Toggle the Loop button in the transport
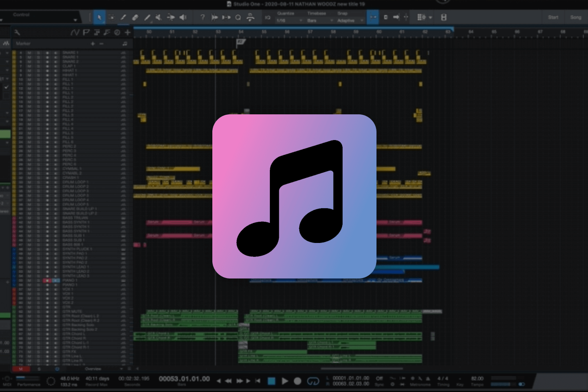The width and height of the screenshot is (588, 392). [313, 381]
